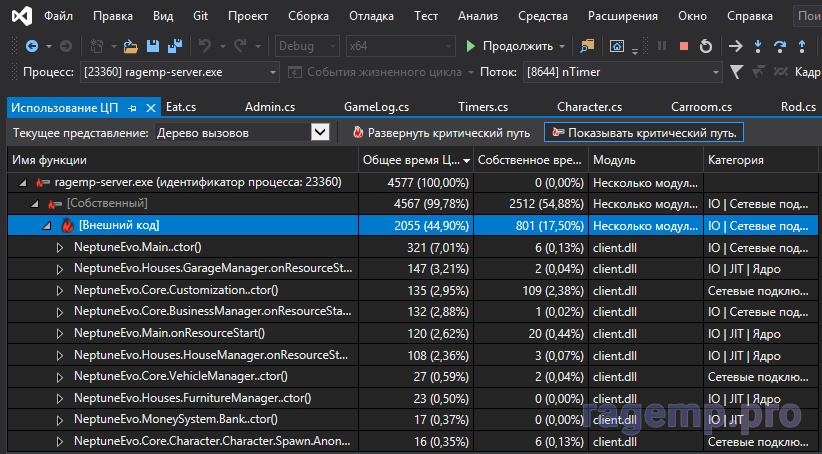Step Out with the up arrow icon
The width and height of the screenshot is (822, 454).
tap(802, 46)
